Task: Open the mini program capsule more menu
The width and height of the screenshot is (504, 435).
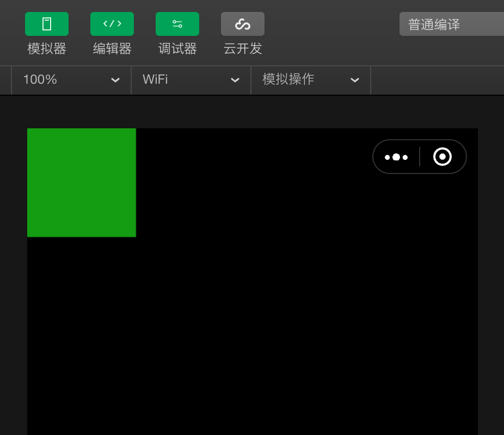Action: (x=396, y=157)
